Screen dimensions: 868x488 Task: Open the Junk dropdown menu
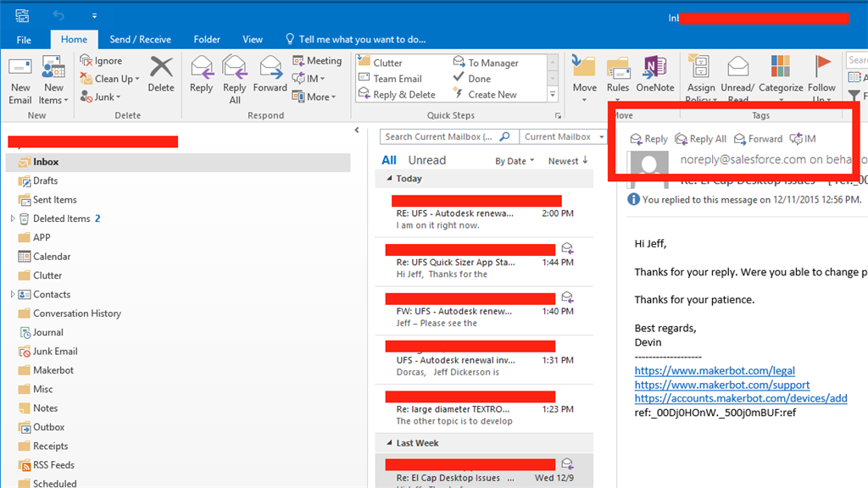click(101, 97)
